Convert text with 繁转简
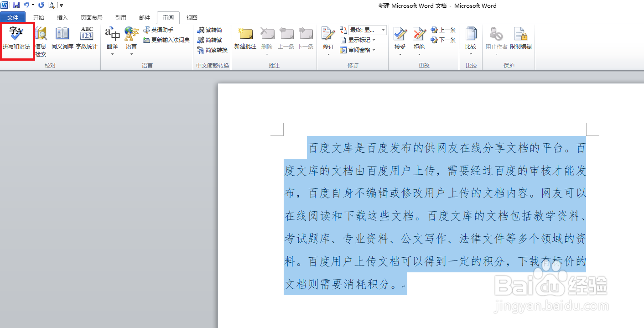This screenshot has width=644, height=328. point(210,30)
